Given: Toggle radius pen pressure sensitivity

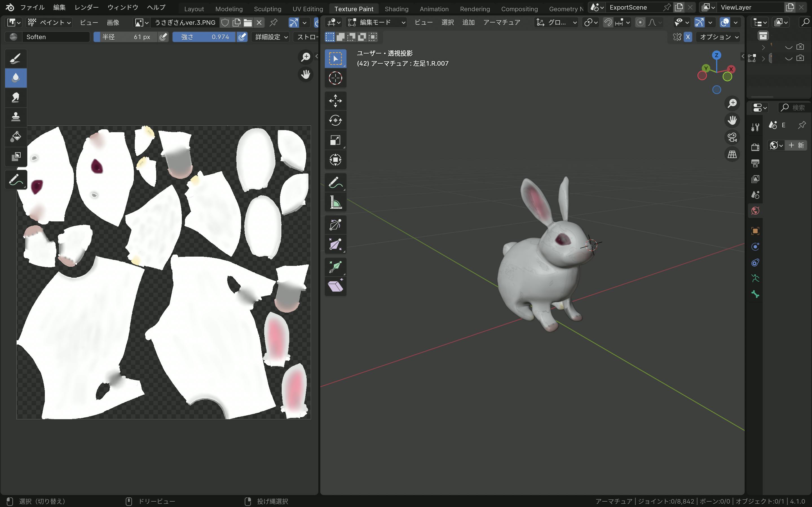Looking at the screenshot, I should point(163,37).
